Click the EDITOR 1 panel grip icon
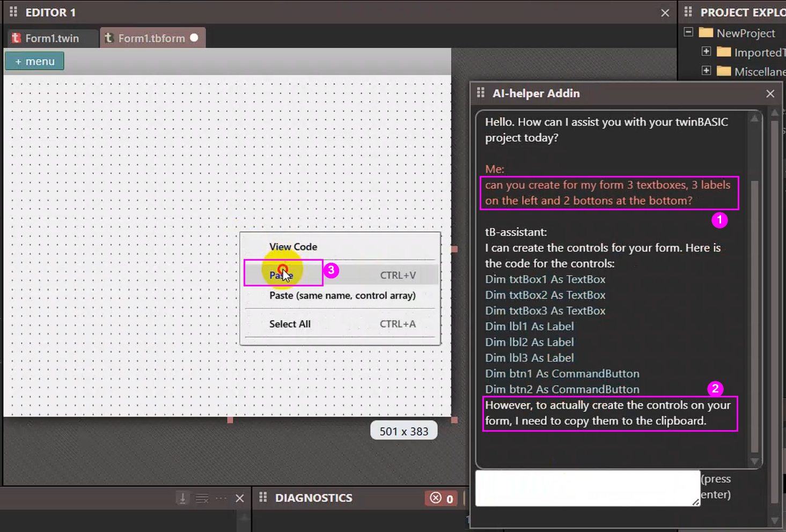Screen dimensions: 786x532 [x=13, y=12]
